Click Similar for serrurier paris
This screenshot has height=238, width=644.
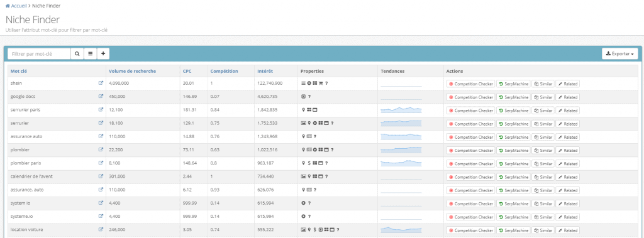click(543, 111)
